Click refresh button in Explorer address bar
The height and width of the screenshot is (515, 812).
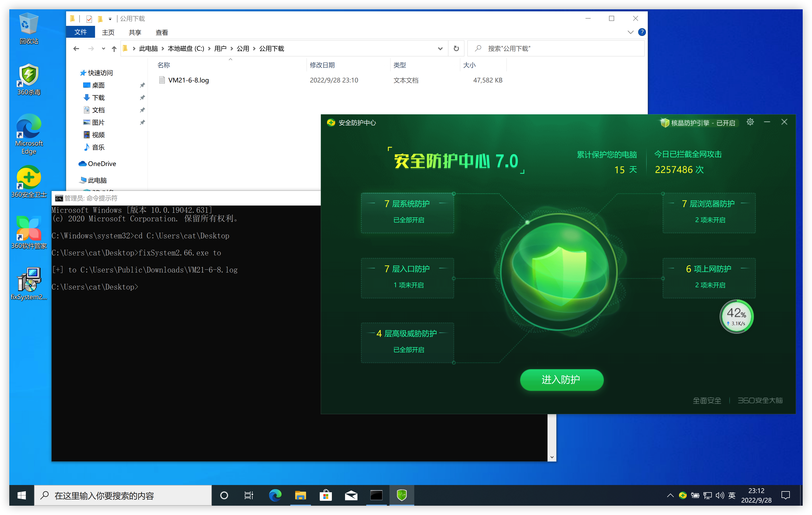tap(456, 49)
